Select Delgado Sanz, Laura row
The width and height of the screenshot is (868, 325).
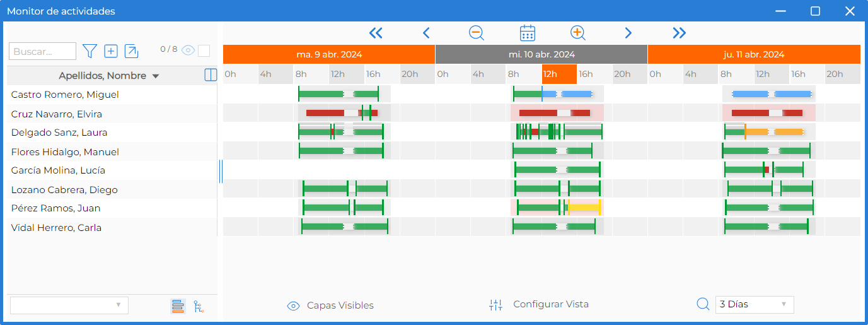112,133
